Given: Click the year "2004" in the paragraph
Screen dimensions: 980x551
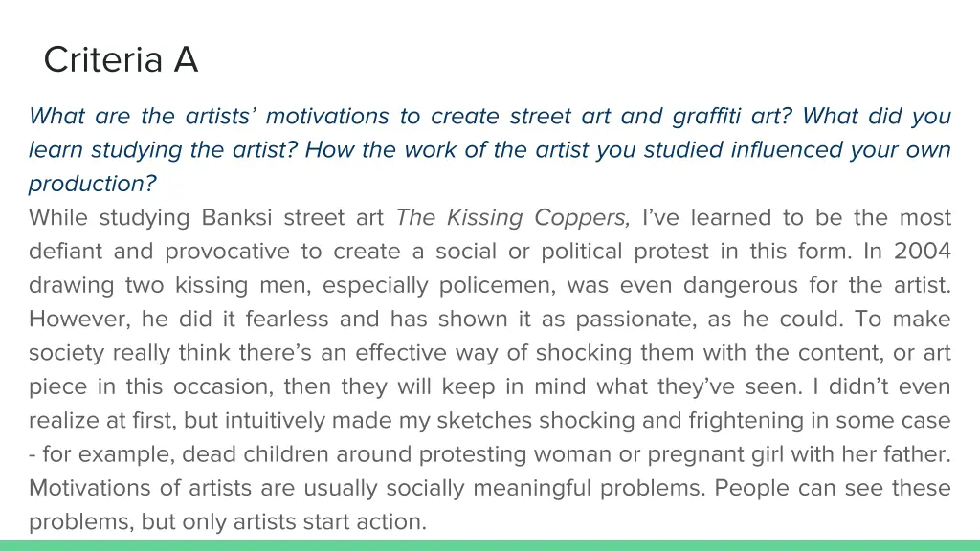Looking at the screenshot, I should 923,252.
